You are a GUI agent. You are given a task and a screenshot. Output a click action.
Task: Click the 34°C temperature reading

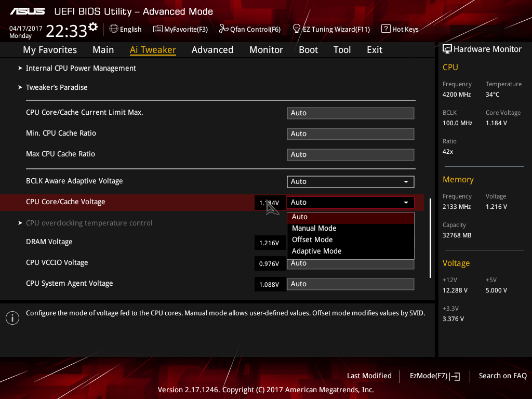493,95
